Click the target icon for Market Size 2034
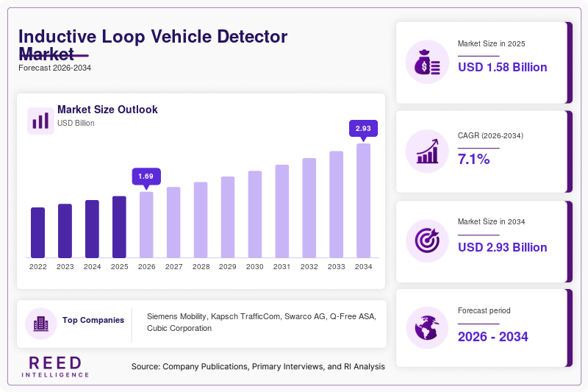The width and height of the screenshot is (588, 392). [427, 240]
